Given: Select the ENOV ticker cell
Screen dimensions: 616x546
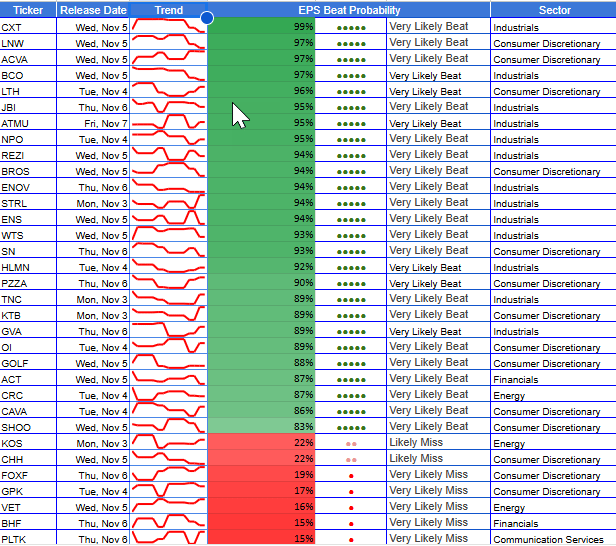Looking at the screenshot, I should tap(28, 187).
